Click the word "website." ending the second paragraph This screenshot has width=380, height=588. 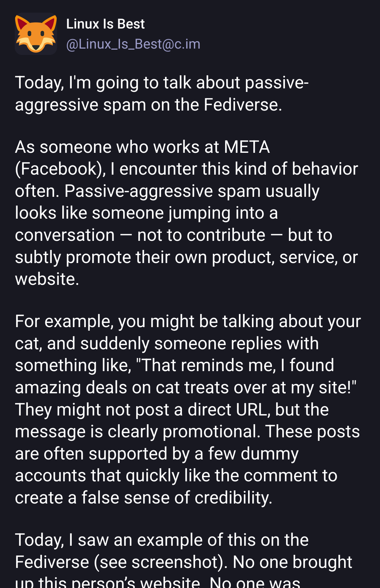47,279
